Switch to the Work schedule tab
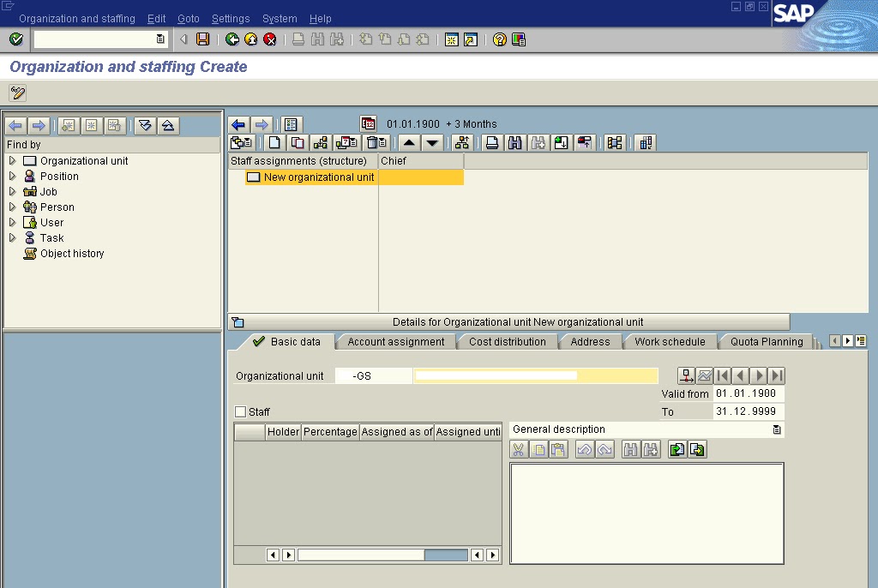Image resolution: width=878 pixels, height=588 pixels. pos(670,342)
